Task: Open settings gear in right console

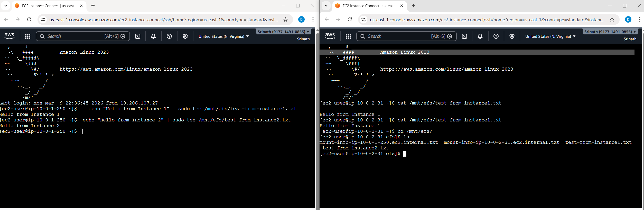Action: pos(512,36)
